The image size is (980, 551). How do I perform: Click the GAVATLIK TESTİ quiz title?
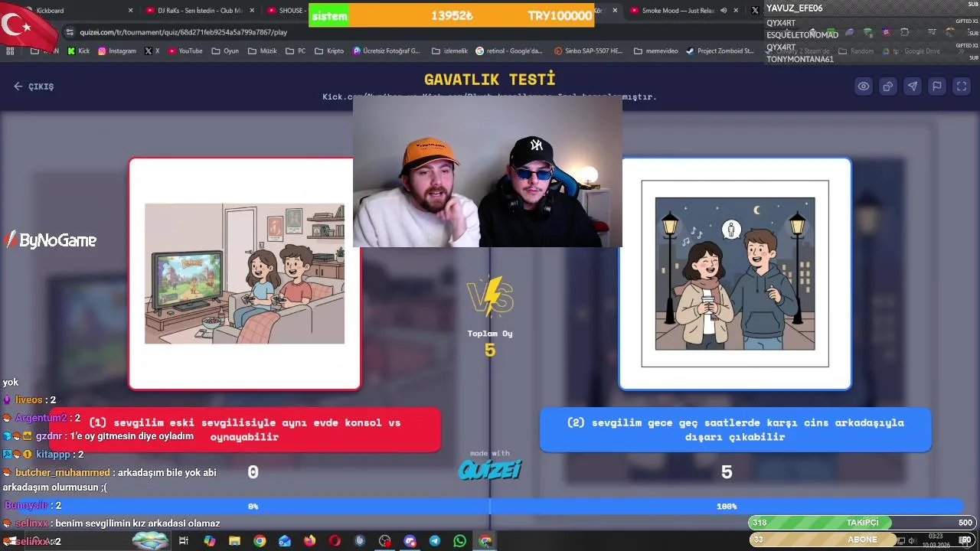pyautogui.click(x=490, y=79)
